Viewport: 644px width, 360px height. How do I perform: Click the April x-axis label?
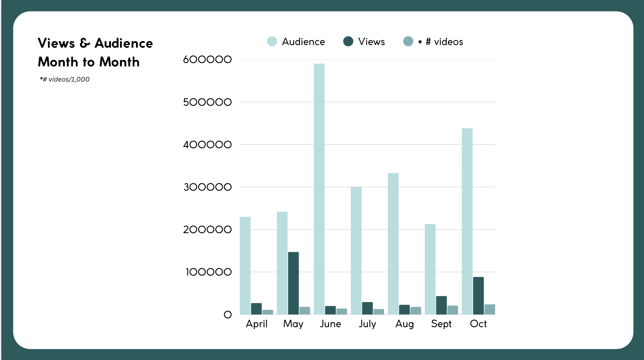coord(257,324)
